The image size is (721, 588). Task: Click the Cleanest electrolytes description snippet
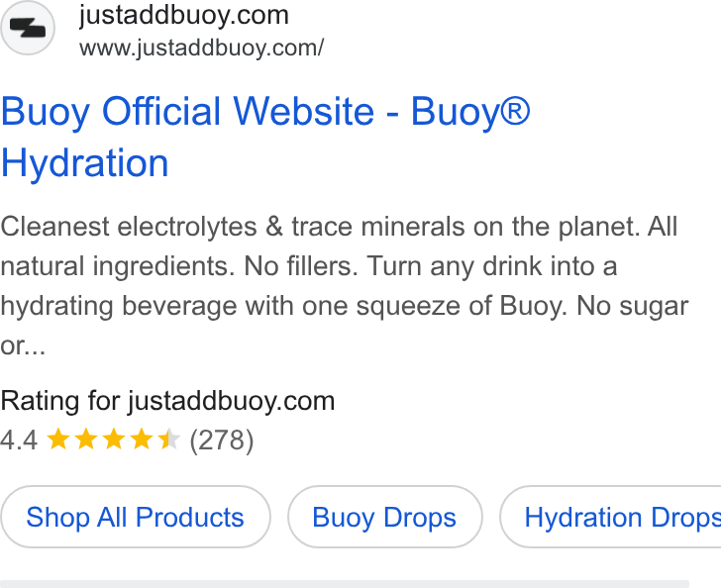pyautogui.click(x=345, y=285)
